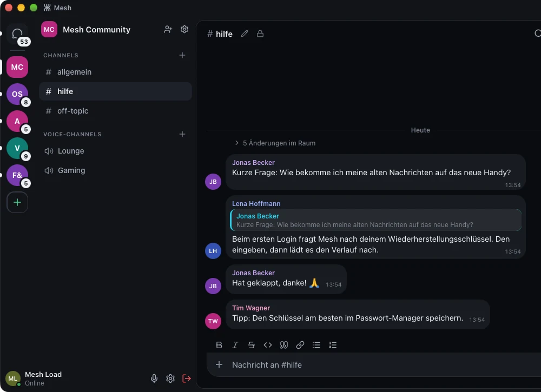Open direct messages with 53 unread
Viewport: 541px width, 392px height.
point(17,35)
